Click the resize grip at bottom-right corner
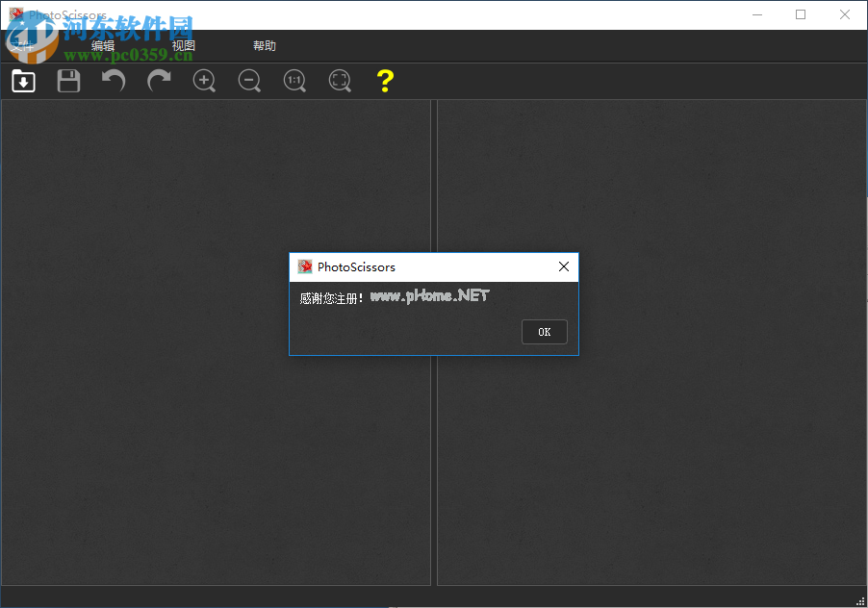The width and height of the screenshot is (868, 608). 861,601
